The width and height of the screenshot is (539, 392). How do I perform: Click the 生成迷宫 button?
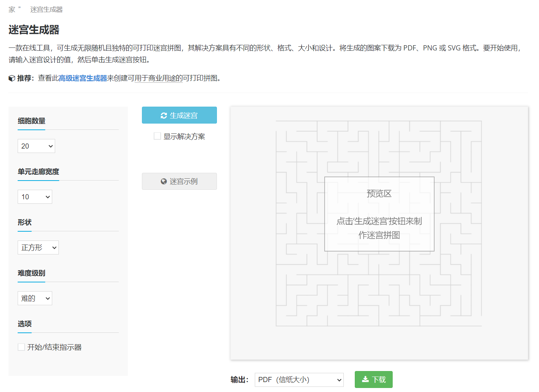pyautogui.click(x=179, y=115)
